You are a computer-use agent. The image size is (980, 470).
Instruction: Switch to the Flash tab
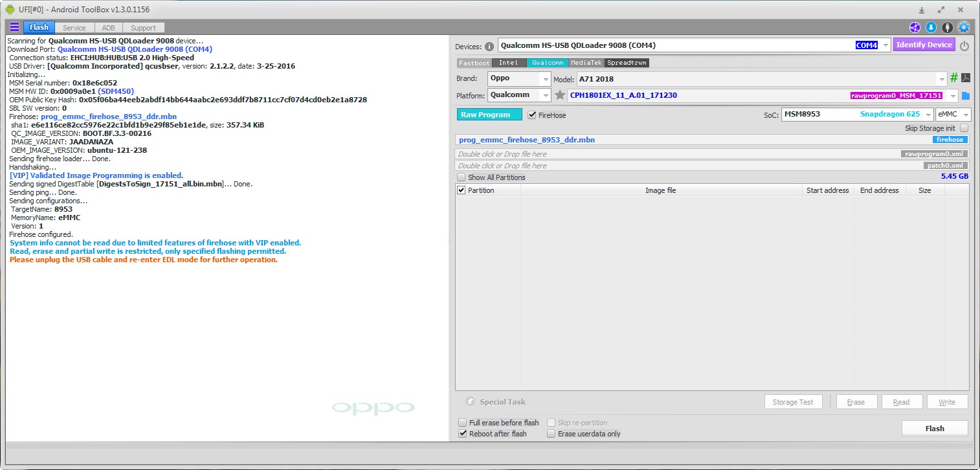39,27
